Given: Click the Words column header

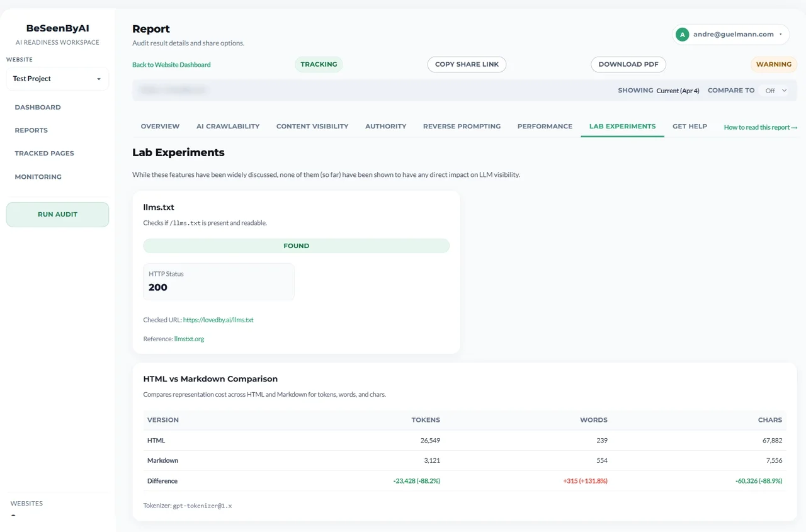Looking at the screenshot, I should pyautogui.click(x=594, y=420).
